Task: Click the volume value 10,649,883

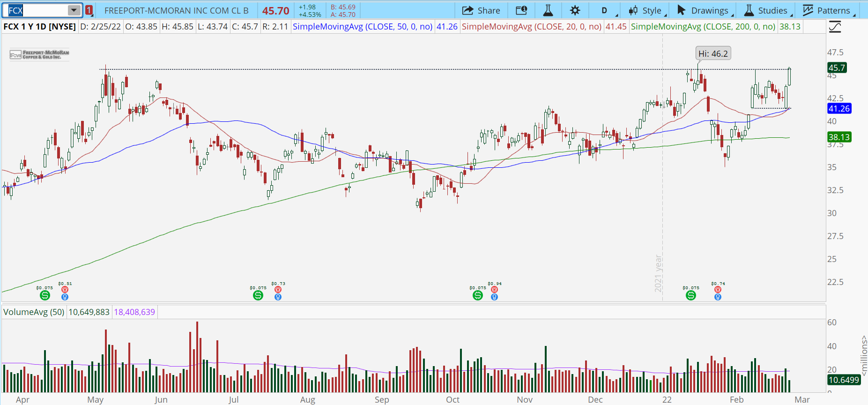Action: point(89,312)
